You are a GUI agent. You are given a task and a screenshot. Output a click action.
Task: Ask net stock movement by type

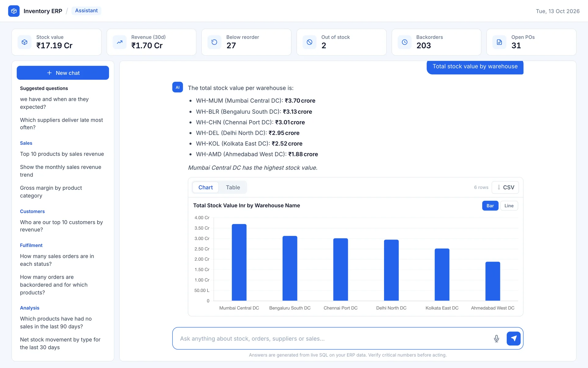pos(60,343)
